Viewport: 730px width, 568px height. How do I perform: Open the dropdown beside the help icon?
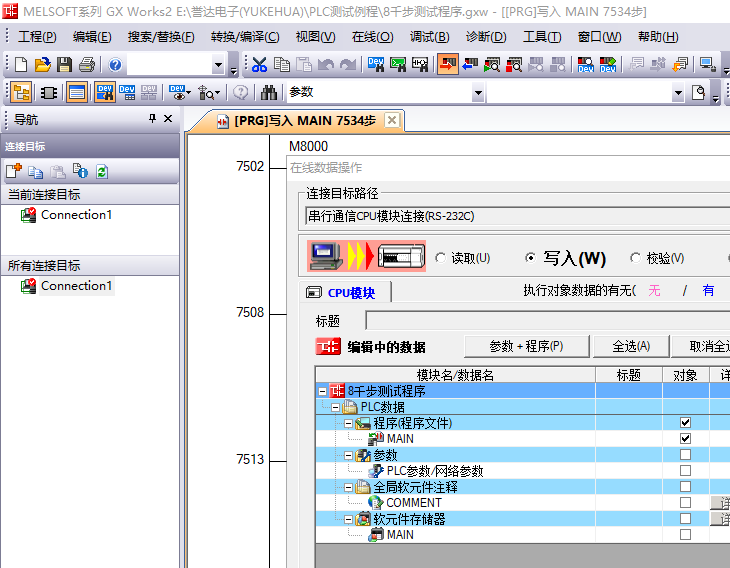click(218, 65)
